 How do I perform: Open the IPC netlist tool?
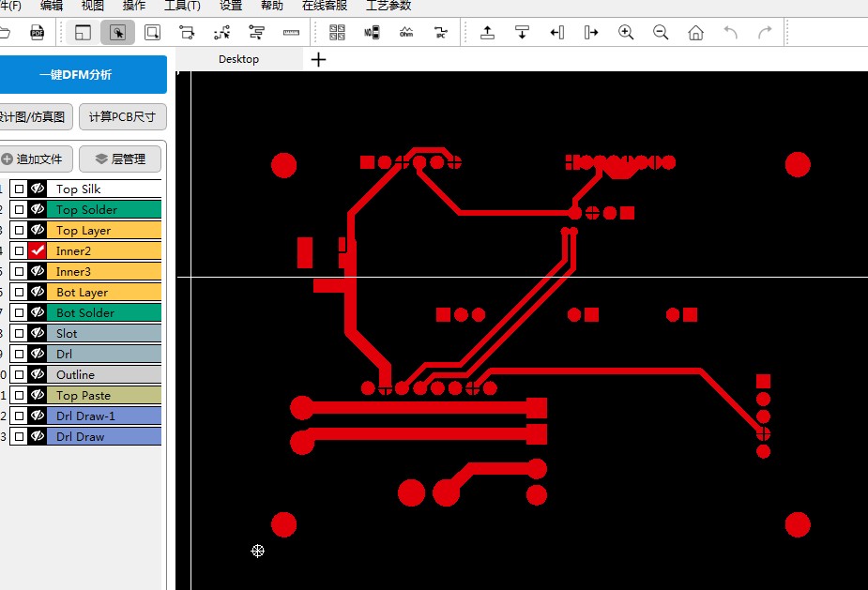pos(441,33)
